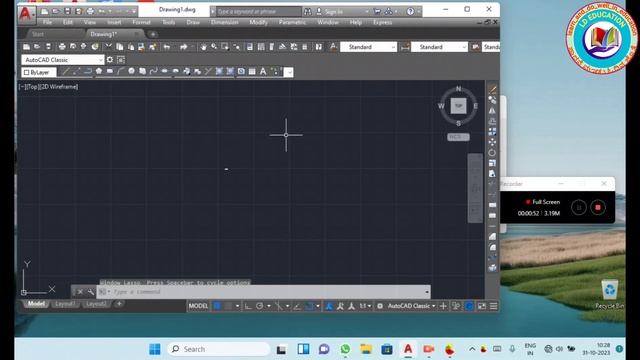640x360 pixels.
Task: Click the Workspace Settings gear icon
Action: (x=110, y=60)
